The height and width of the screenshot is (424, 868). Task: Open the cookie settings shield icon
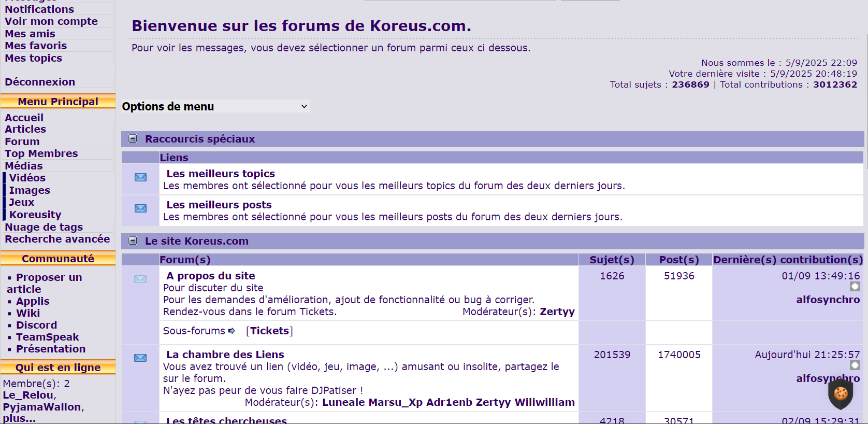(841, 393)
